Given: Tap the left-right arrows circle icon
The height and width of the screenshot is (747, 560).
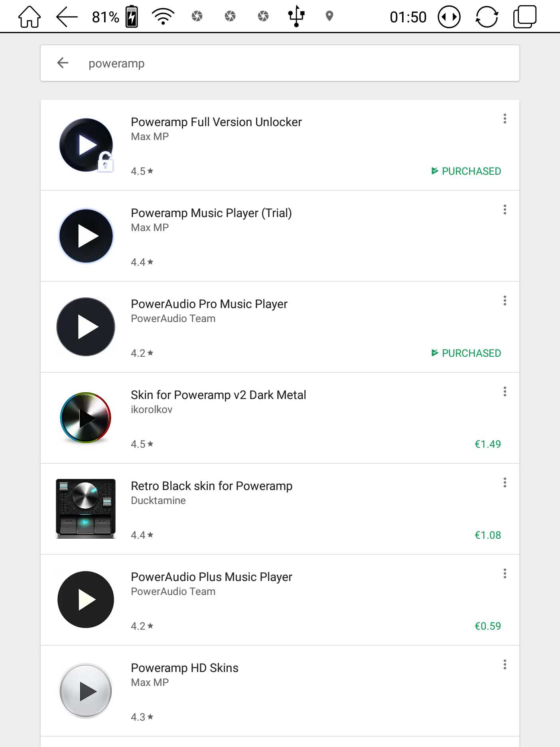Looking at the screenshot, I should click(449, 17).
